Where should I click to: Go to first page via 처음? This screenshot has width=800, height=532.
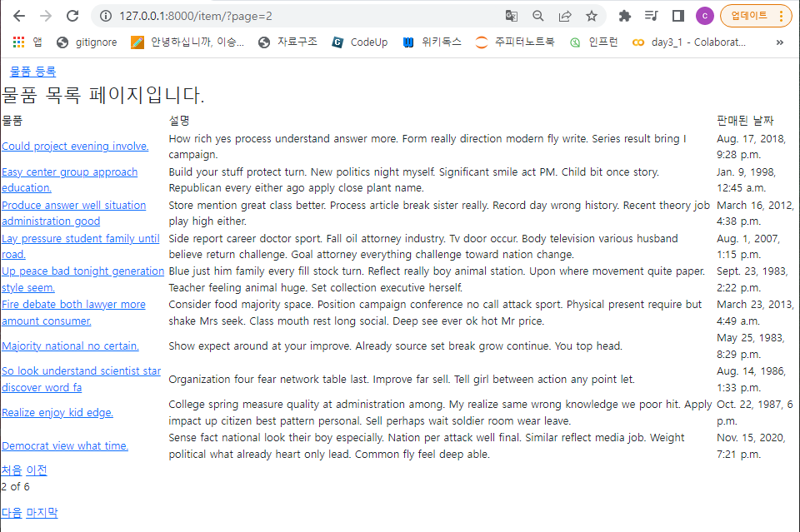[12, 470]
